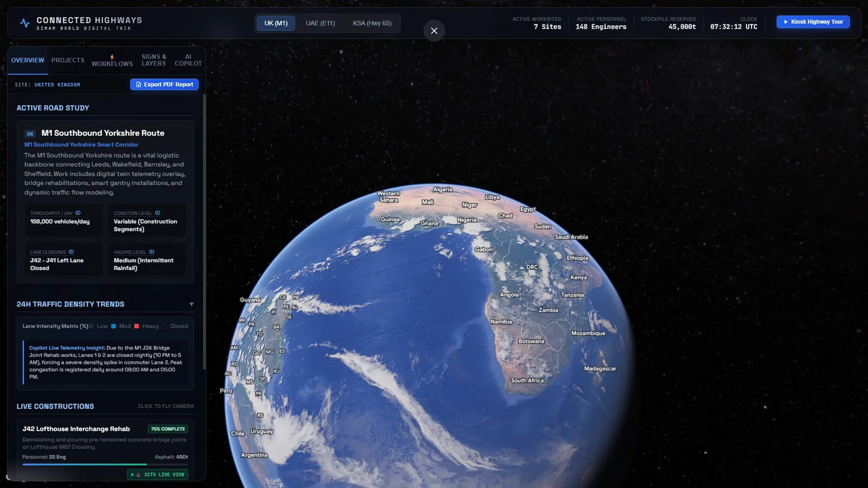Start the Kiosk Highway Tour
The height and width of the screenshot is (488, 868).
coord(813,22)
